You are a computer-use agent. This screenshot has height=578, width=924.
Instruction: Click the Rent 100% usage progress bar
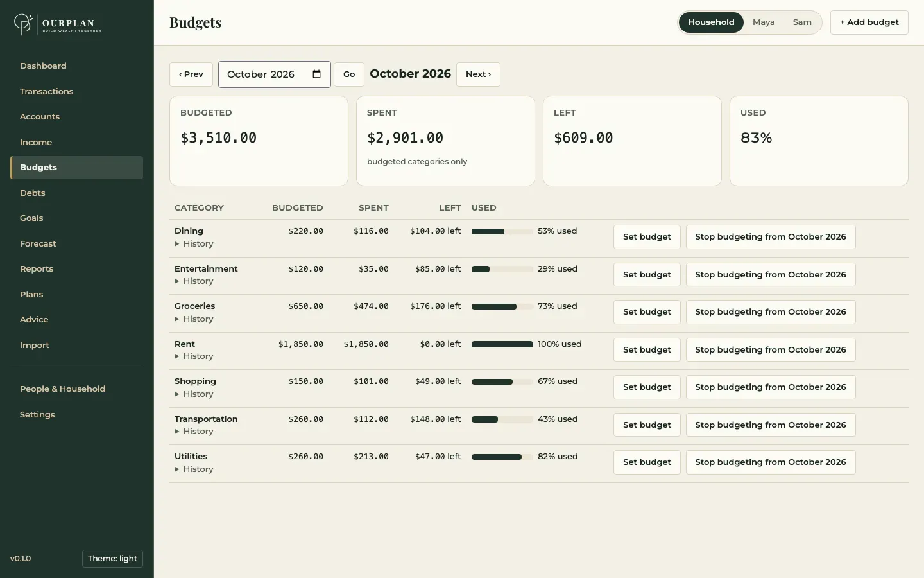(x=502, y=344)
